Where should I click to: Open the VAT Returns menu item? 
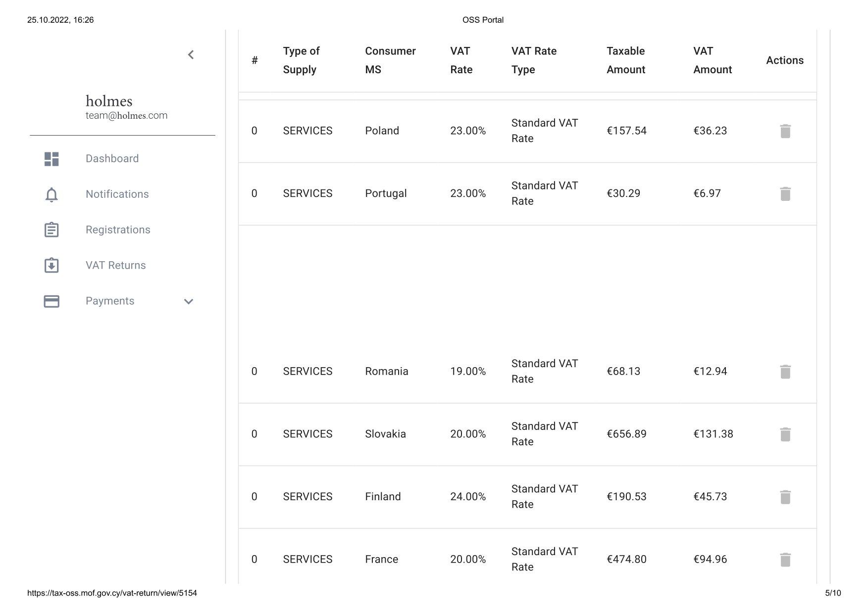click(116, 265)
